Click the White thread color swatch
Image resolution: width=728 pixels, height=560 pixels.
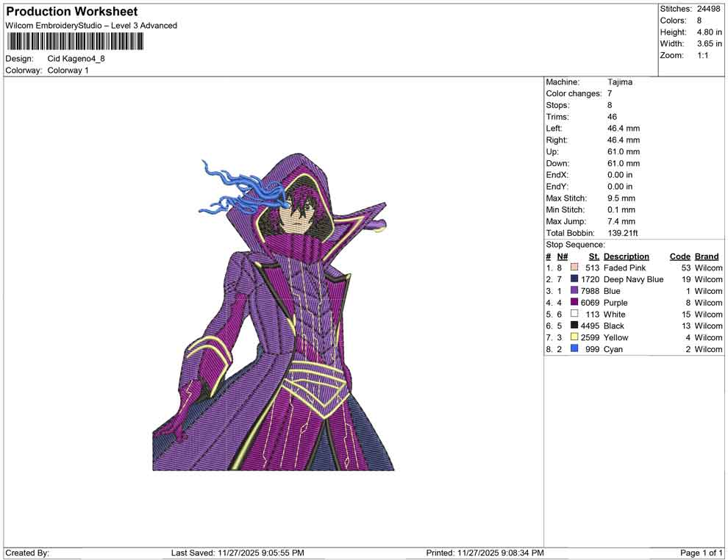pos(574,314)
